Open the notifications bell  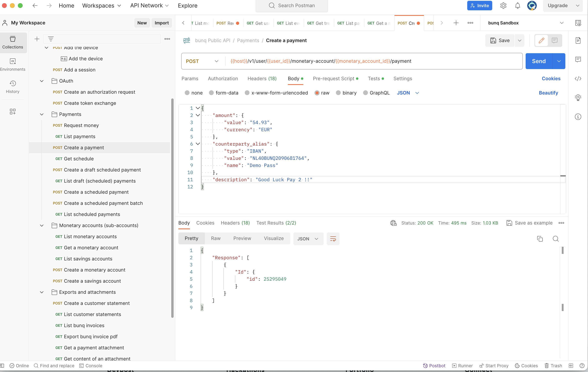tap(517, 5)
